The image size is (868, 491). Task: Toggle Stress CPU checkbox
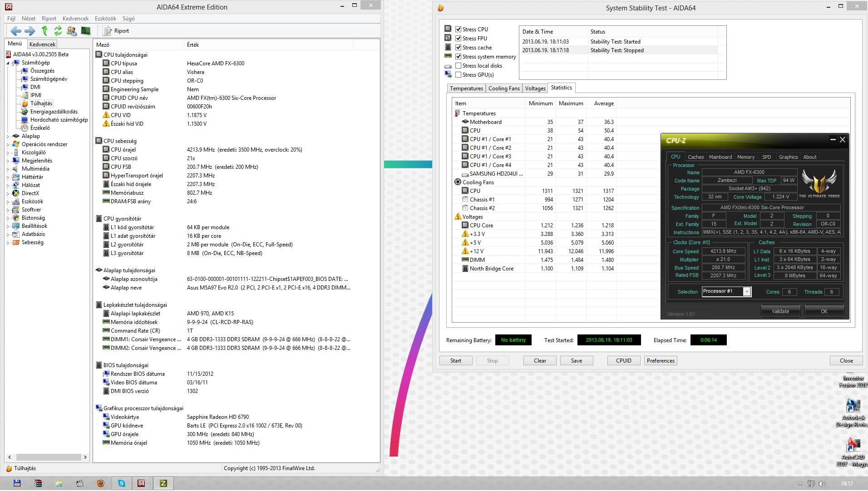(459, 29)
